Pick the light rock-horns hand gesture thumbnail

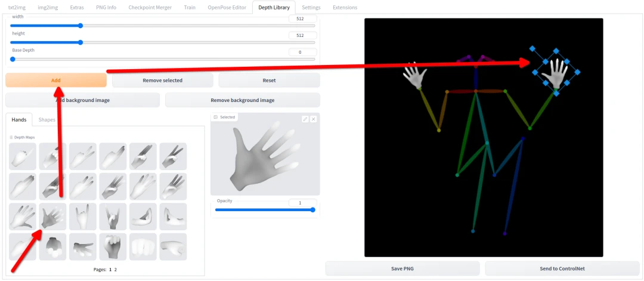coord(83,217)
